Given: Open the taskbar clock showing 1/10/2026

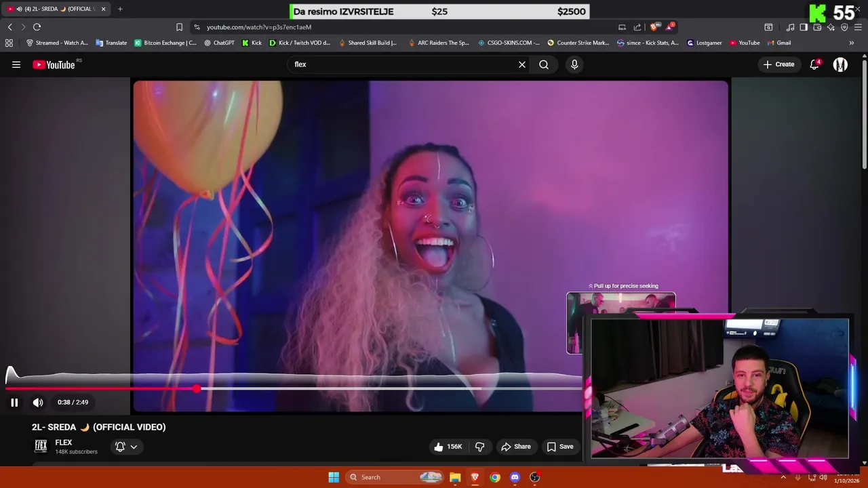Looking at the screenshot, I should pyautogui.click(x=846, y=477).
